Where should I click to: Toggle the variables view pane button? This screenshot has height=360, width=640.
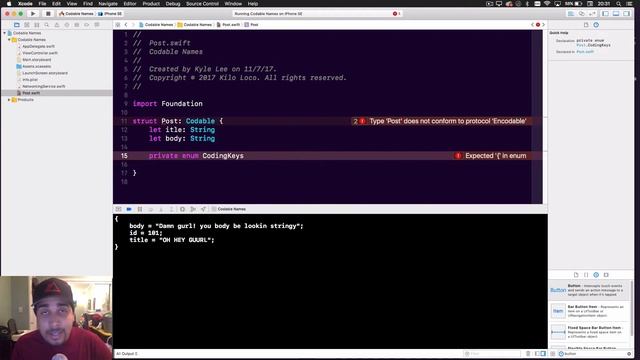pyautogui.click(x=537, y=353)
